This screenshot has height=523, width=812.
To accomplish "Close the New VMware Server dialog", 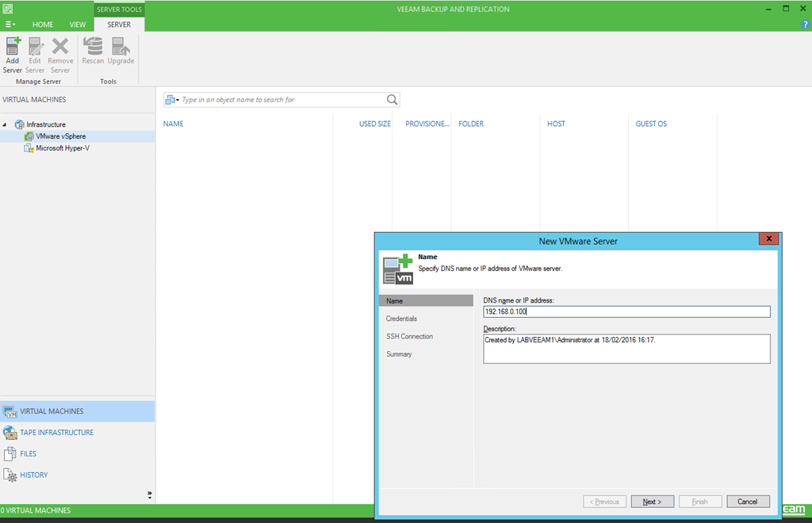I will pos(769,239).
